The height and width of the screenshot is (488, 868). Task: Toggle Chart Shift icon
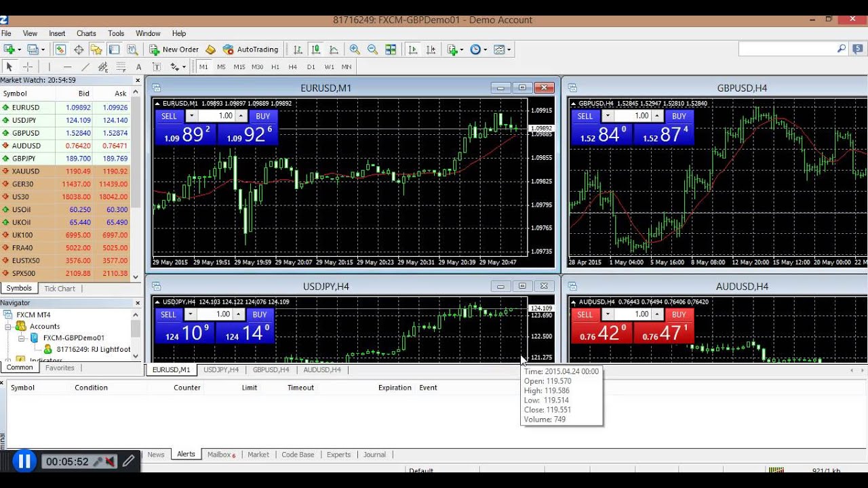(431, 49)
